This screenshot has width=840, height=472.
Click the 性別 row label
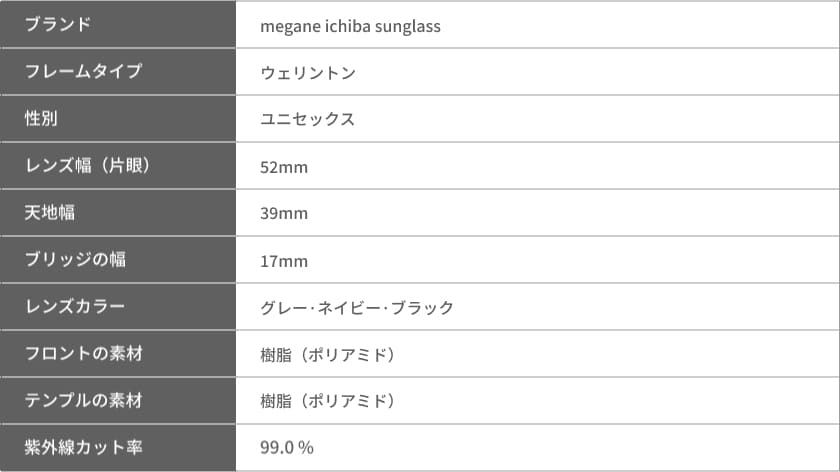tap(41, 118)
